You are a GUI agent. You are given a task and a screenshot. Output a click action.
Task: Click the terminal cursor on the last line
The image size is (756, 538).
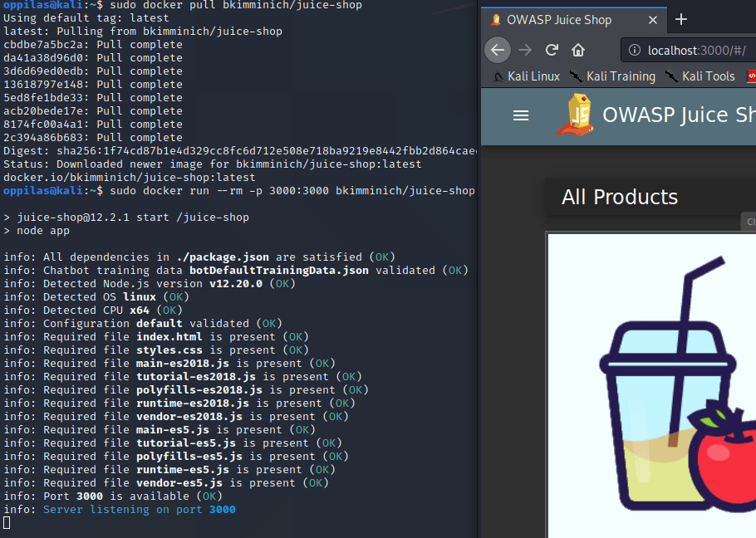[7, 523]
